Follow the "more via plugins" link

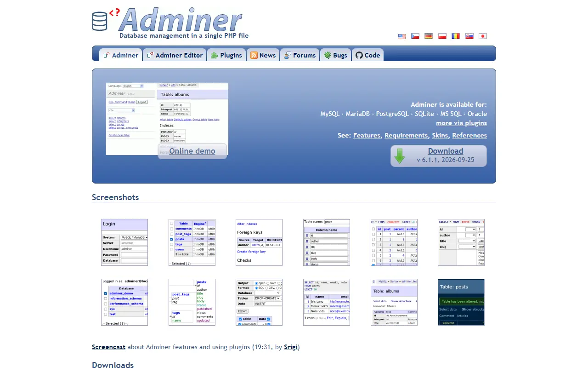[x=461, y=123]
